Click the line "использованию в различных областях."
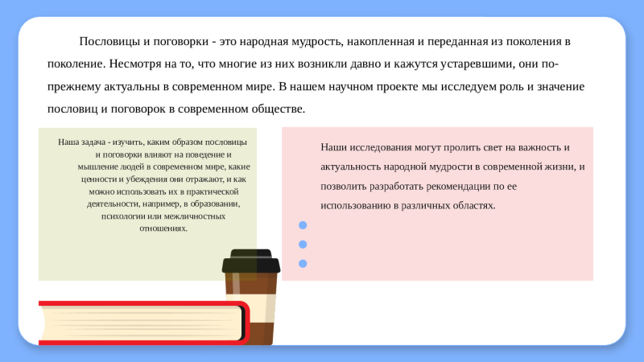The image size is (644, 362). [408, 206]
